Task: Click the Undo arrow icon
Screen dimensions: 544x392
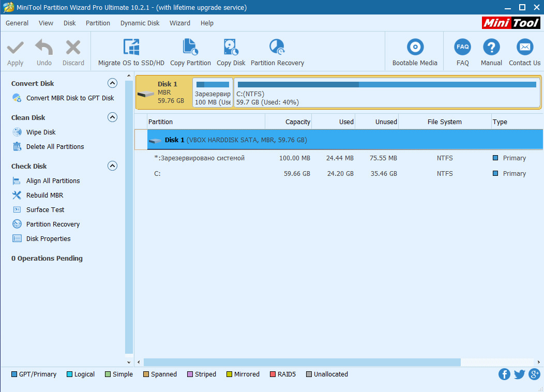Action: point(44,47)
